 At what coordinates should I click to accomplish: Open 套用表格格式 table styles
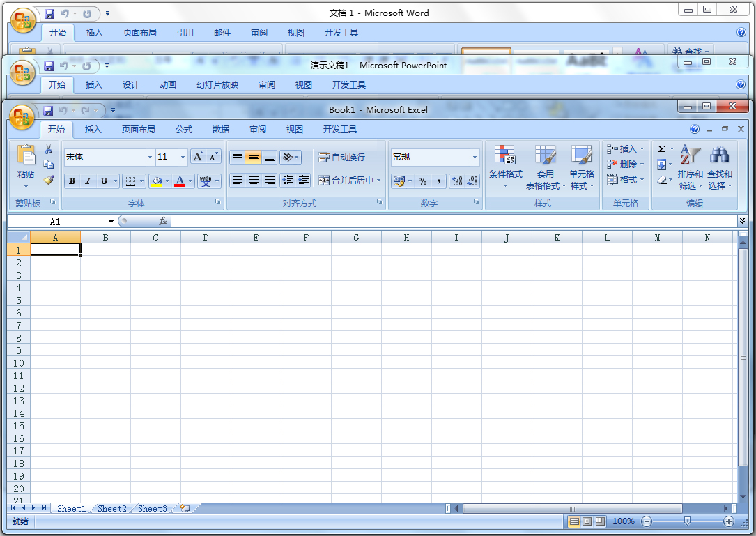pos(546,167)
